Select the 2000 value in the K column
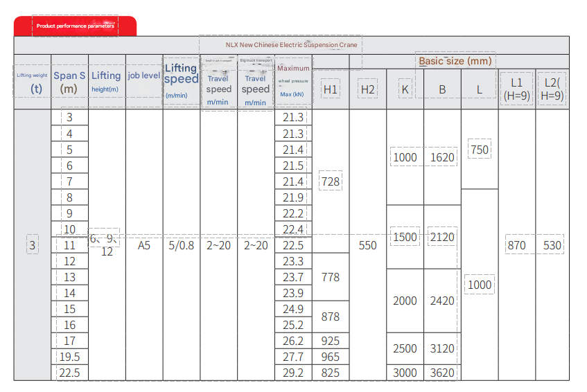 tap(405, 301)
